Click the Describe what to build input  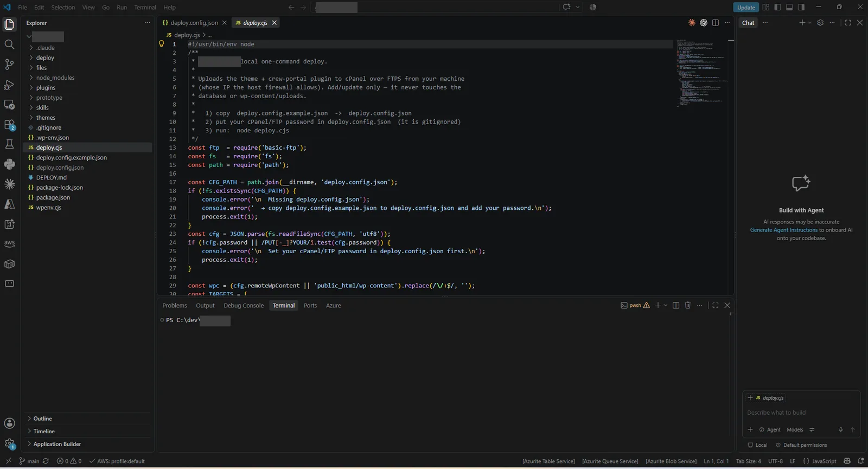(801, 413)
